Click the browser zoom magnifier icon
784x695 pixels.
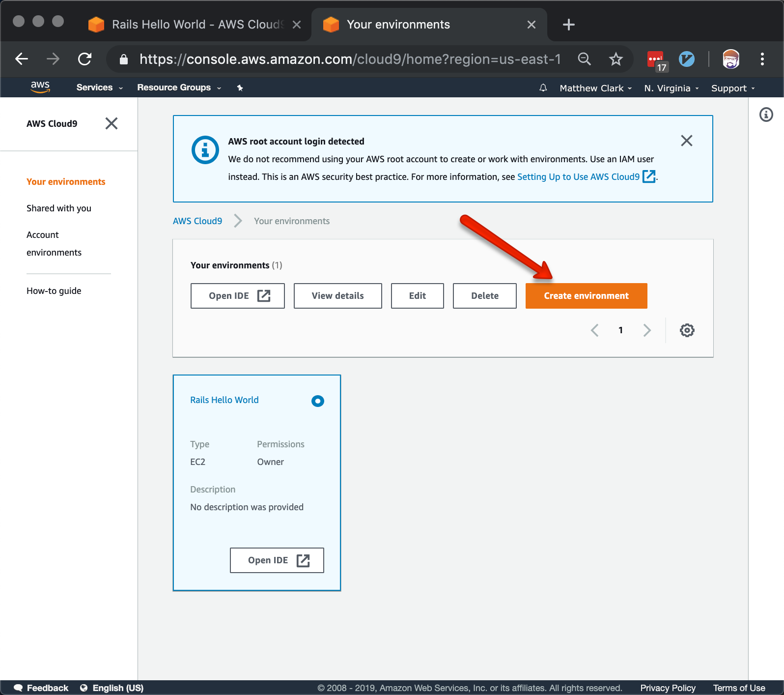(x=584, y=59)
